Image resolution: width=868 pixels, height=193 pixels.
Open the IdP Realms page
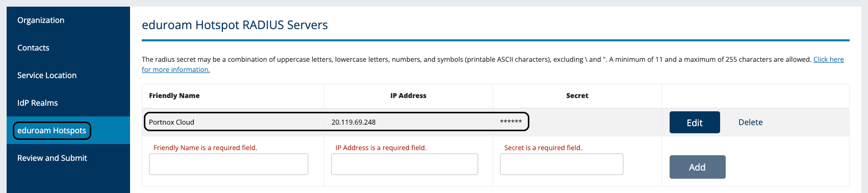[37, 103]
